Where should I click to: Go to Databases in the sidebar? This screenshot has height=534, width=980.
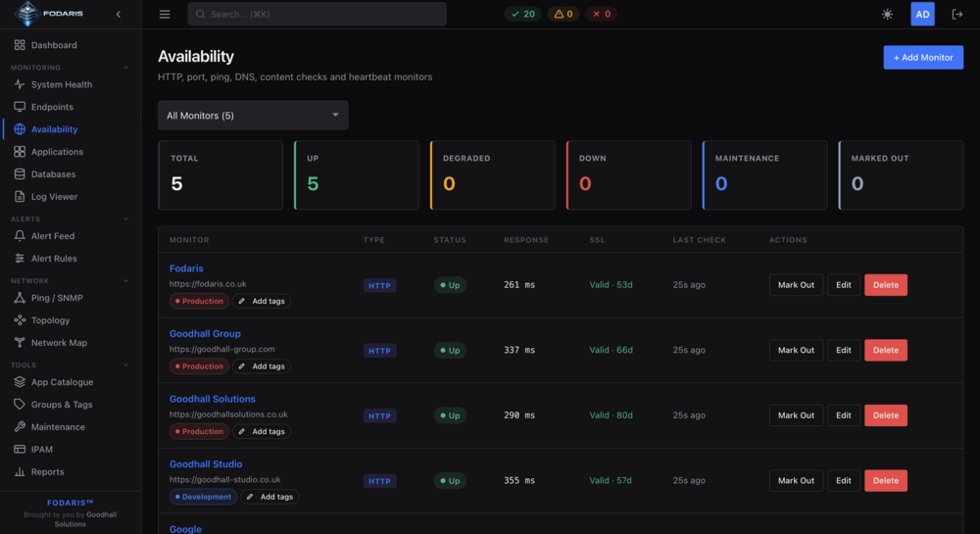click(x=53, y=174)
